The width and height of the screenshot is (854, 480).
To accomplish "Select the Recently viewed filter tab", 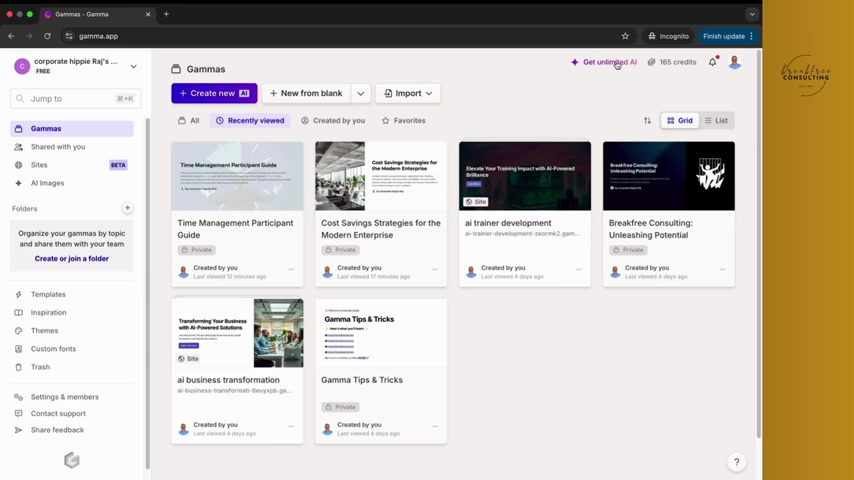I will coord(250,120).
